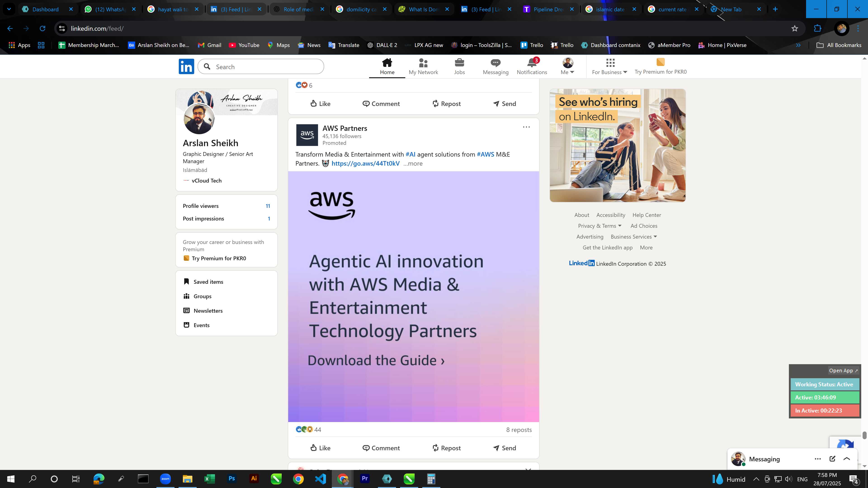868x488 pixels.
Task: Open the All Bookmarks folder
Action: [839, 45]
